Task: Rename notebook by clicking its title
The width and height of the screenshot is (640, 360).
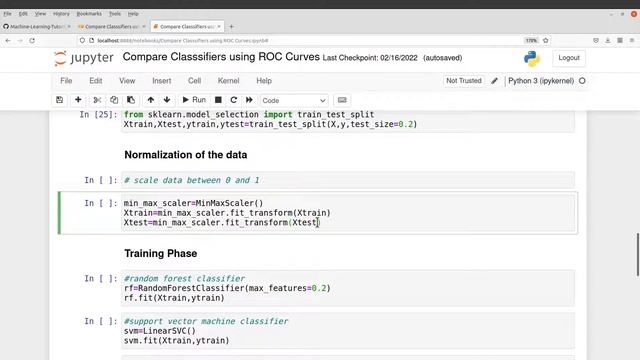Action: click(221, 57)
